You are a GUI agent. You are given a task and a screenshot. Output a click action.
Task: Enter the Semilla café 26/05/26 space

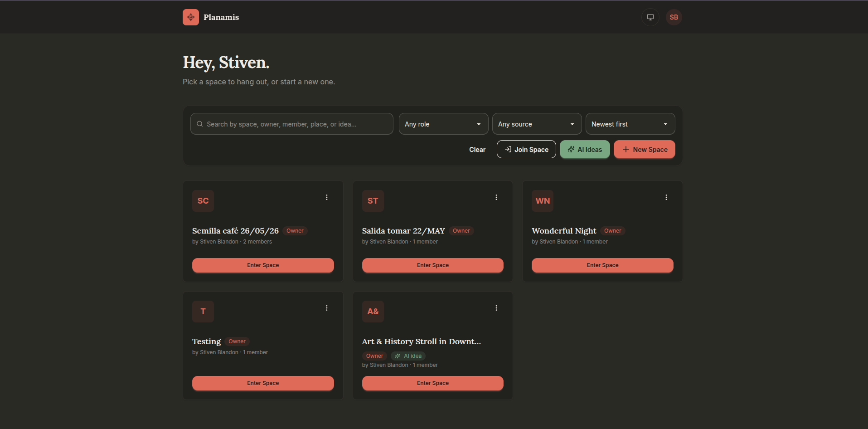[x=263, y=265]
